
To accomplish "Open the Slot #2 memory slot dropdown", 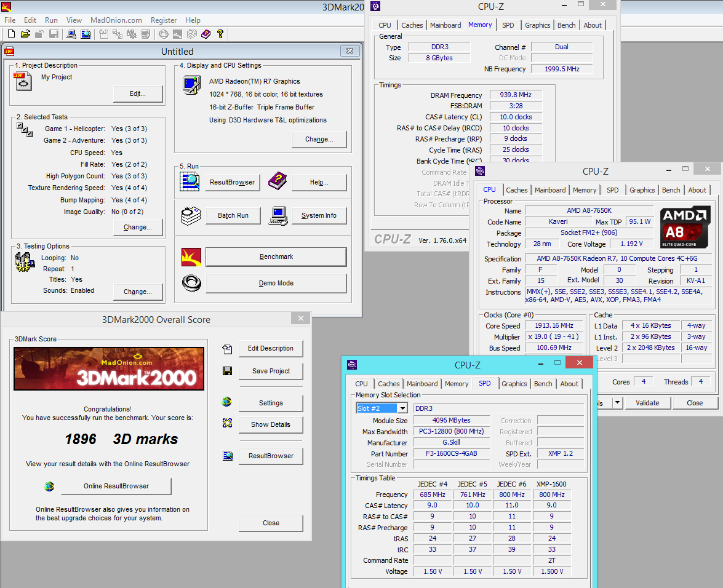I will click(x=402, y=408).
